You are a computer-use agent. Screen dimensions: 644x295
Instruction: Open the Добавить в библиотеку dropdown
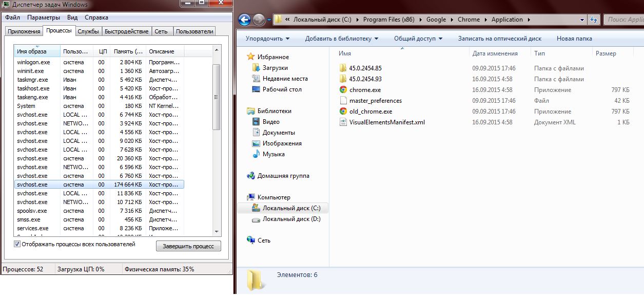pyautogui.click(x=342, y=39)
